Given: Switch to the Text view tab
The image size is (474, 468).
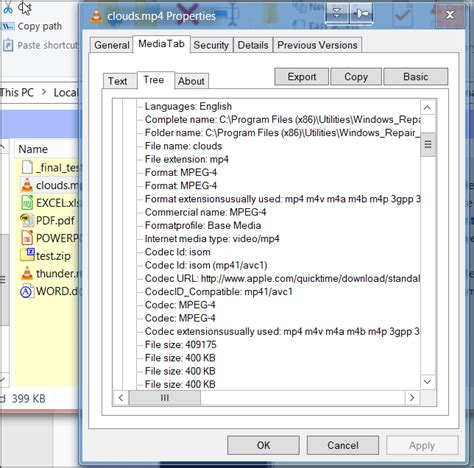Looking at the screenshot, I should [x=118, y=81].
